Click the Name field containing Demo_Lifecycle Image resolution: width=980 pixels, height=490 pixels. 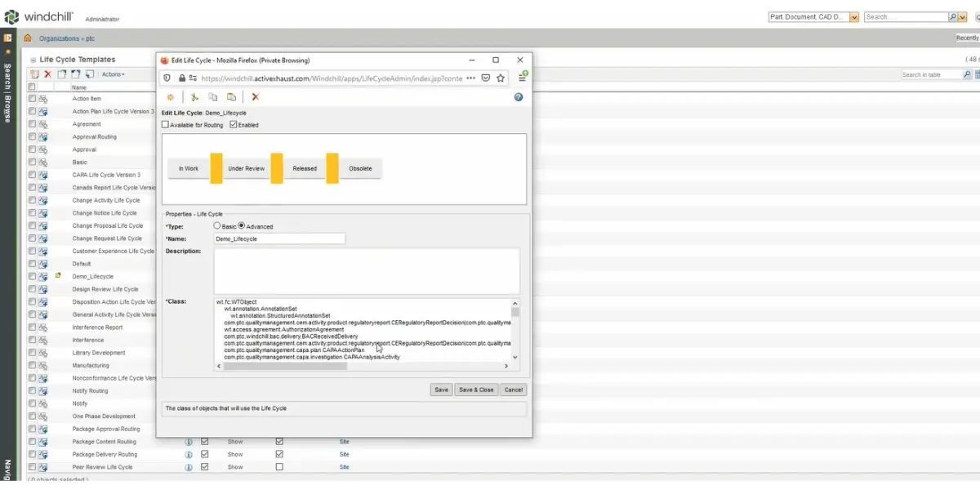(279, 238)
